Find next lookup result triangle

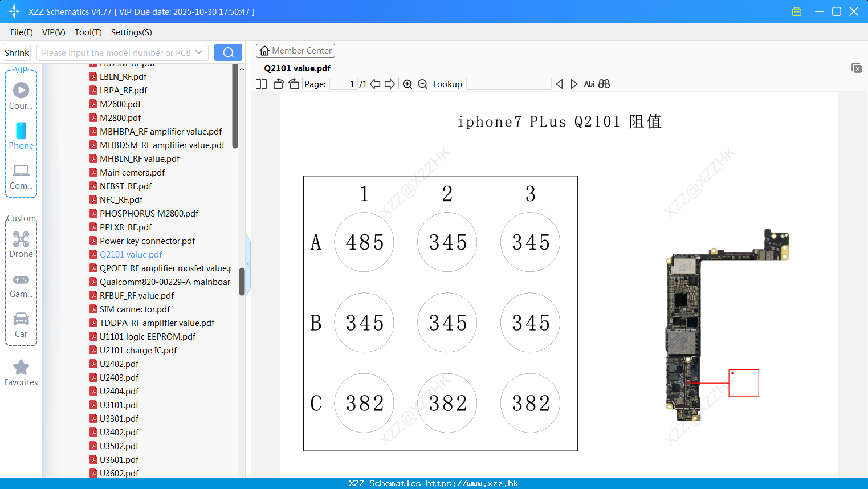[x=574, y=84]
